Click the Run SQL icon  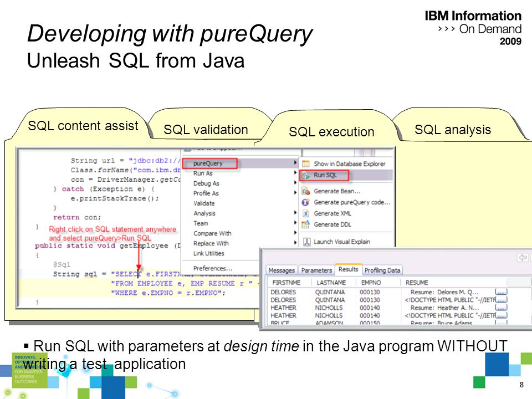pos(306,175)
